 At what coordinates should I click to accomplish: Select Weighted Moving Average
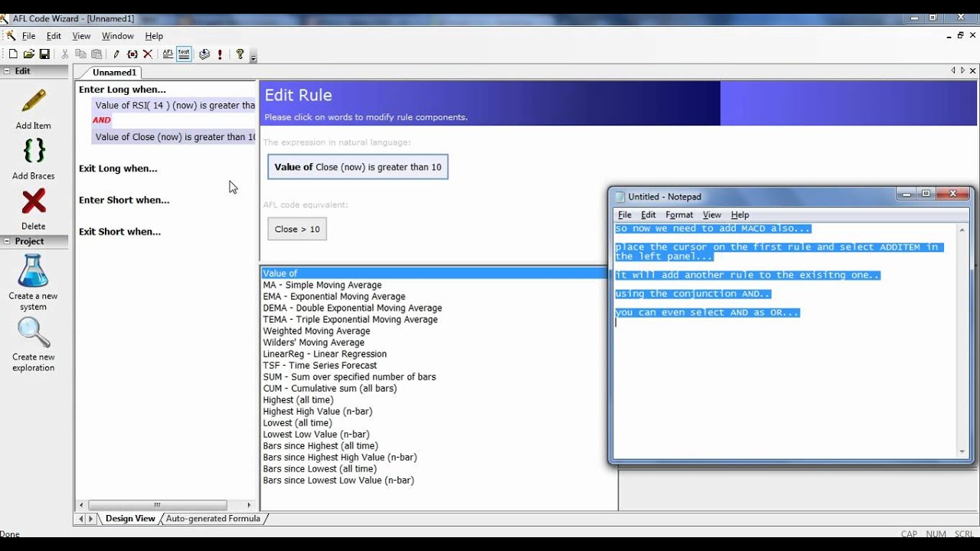[316, 331]
